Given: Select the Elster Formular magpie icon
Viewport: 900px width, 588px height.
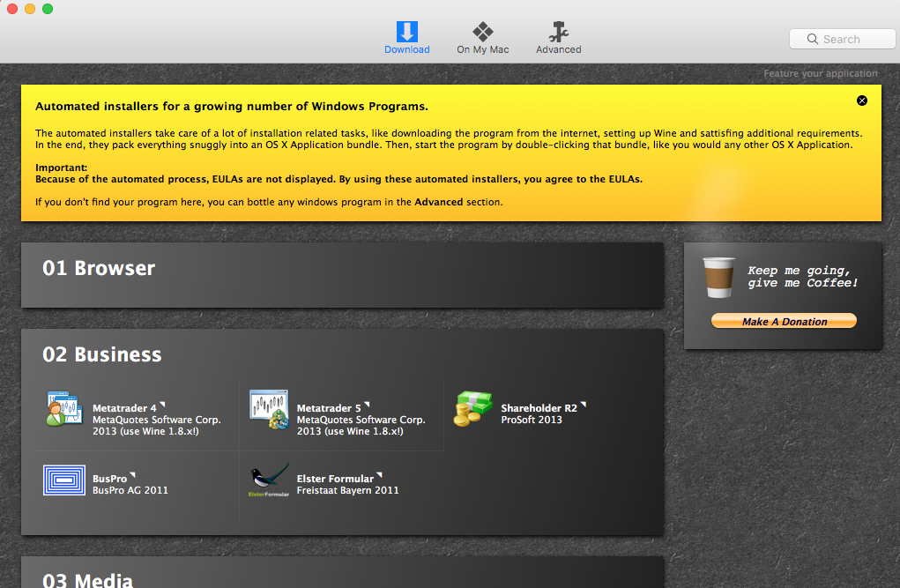Looking at the screenshot, I should coord(269,481).
